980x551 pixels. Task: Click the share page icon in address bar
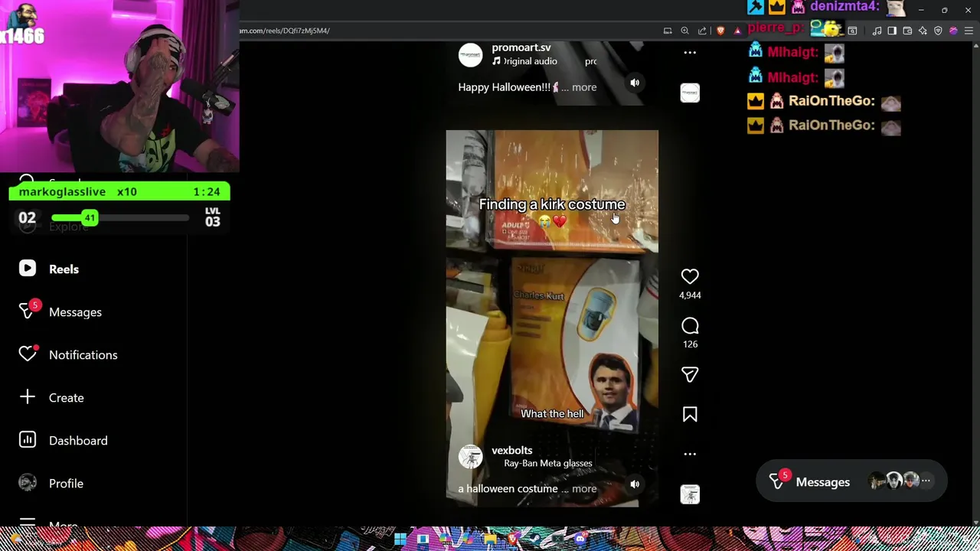(702, 31)
